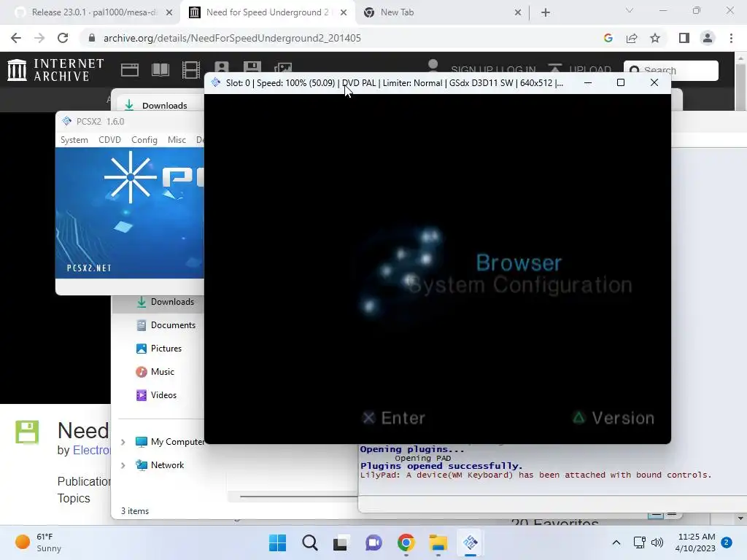Open the Config menu in PCSX2
Viewport: 747px width, 560px height.
tap(144, 140)
